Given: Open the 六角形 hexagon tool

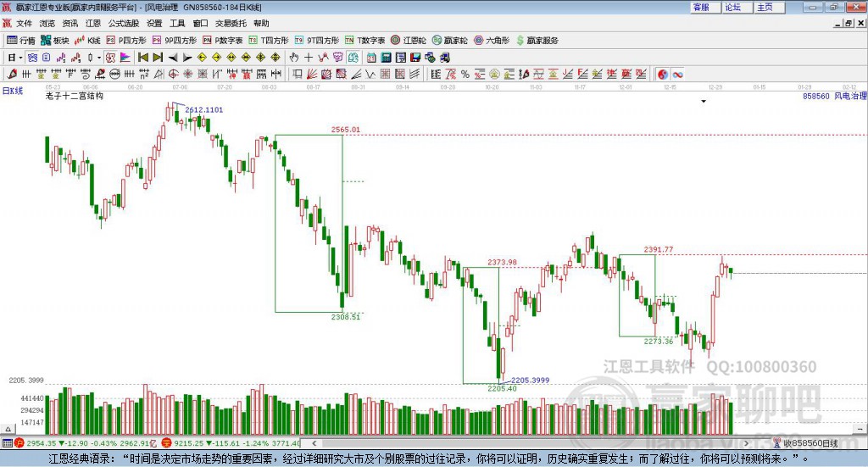Looking at the screenshot, I should coord(492,41).
